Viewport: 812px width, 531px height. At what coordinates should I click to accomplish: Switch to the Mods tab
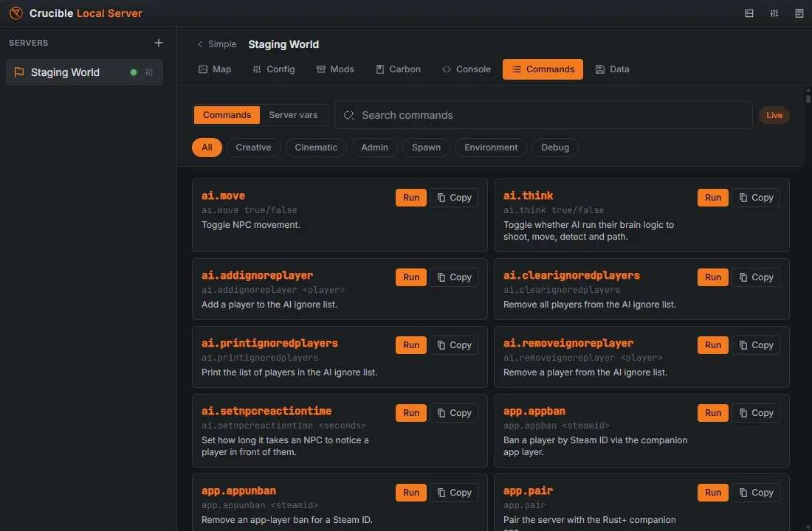coord(335,69)
